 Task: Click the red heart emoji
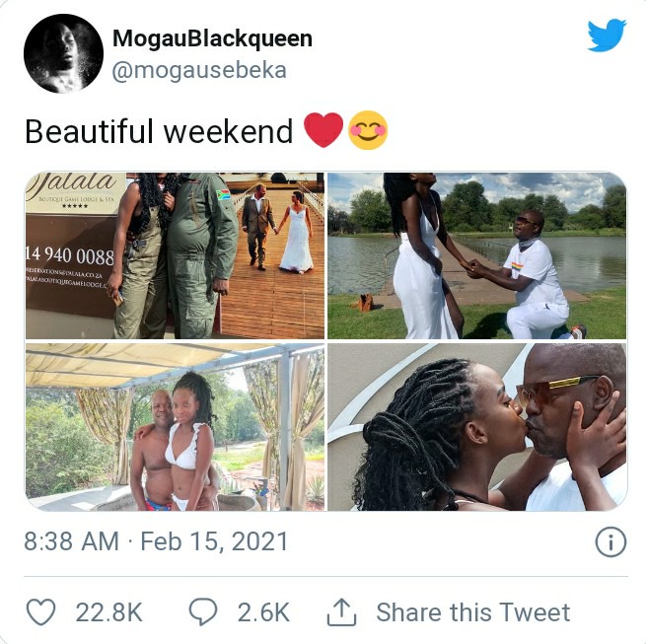[323, 130]
